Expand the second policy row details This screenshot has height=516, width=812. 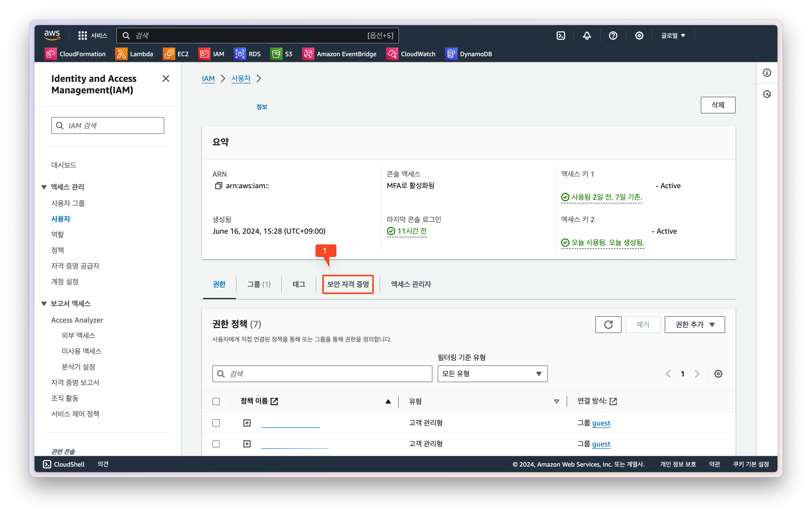click(x=247, y=444)
